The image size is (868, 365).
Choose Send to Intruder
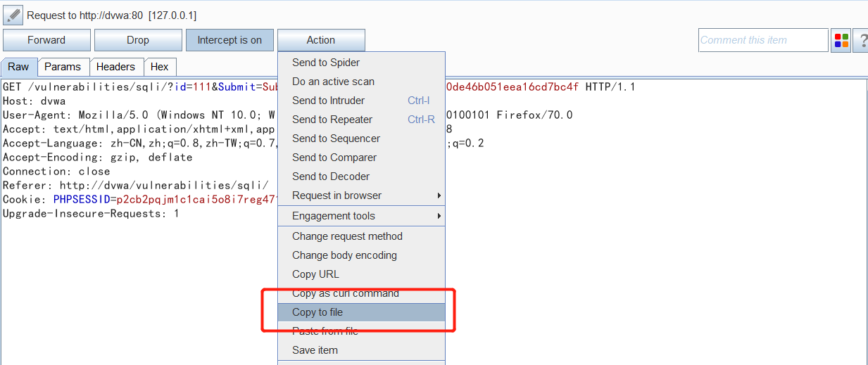(362, 101)
